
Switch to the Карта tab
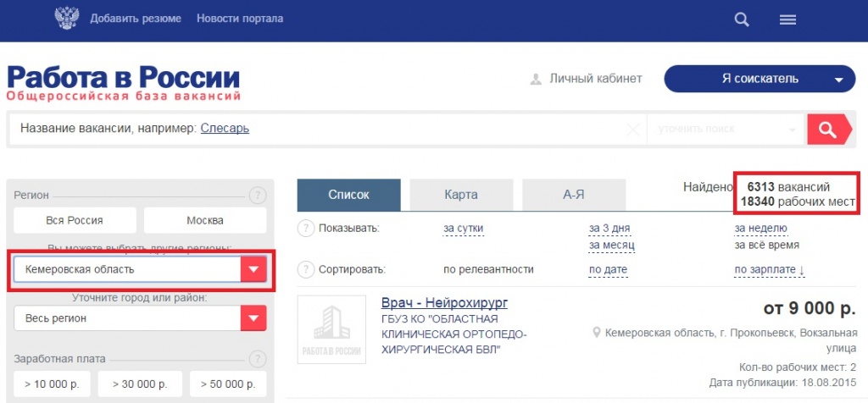click(461, 195)
